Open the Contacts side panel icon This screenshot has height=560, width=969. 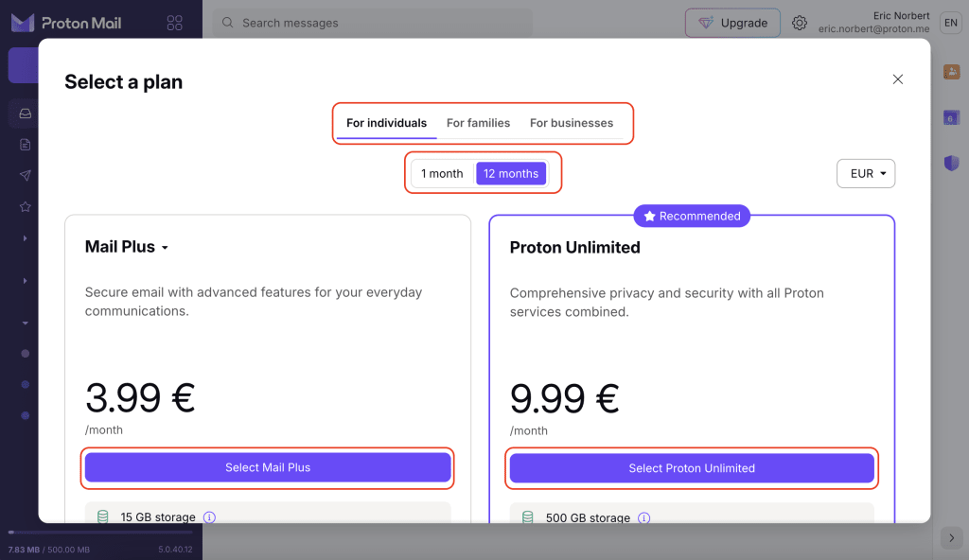click(x=951, y=72)
